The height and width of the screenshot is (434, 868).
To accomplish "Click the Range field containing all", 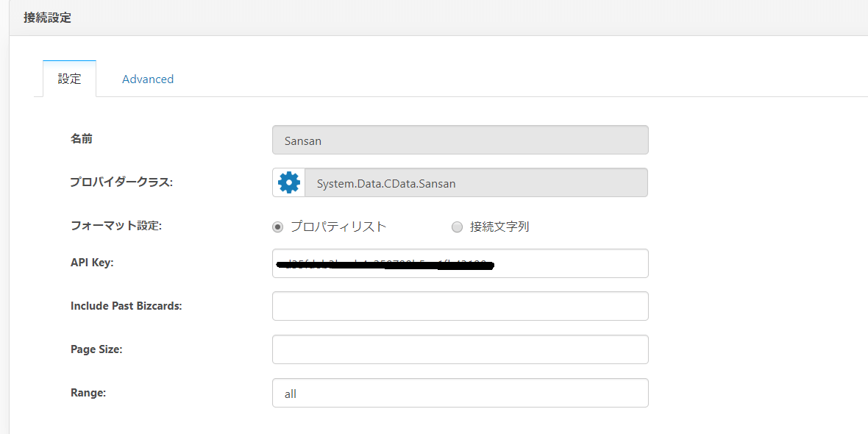I will click(x=460, y=393).
